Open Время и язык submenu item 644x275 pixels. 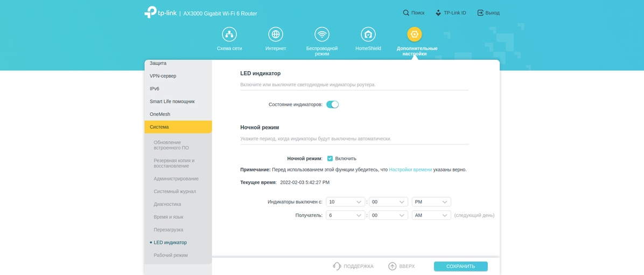(x=169, y=217)
